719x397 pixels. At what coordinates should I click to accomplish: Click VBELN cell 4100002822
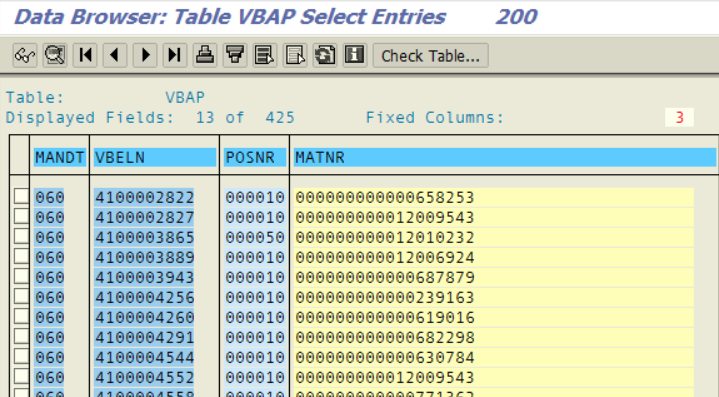[x=144, y=197]
